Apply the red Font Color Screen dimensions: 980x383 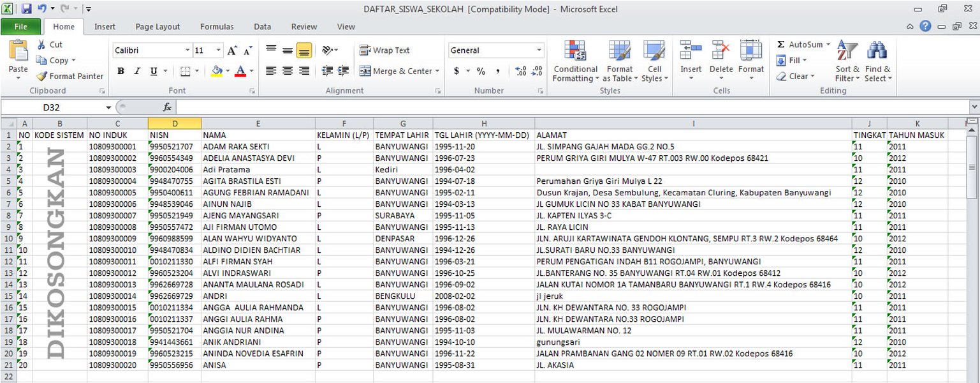[240, 71]
